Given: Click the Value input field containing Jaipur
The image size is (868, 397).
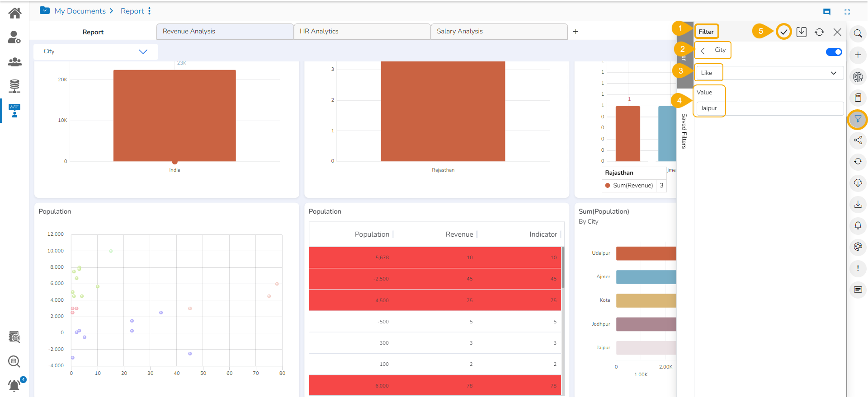Looking at the screenshot, I should (769, 108).
